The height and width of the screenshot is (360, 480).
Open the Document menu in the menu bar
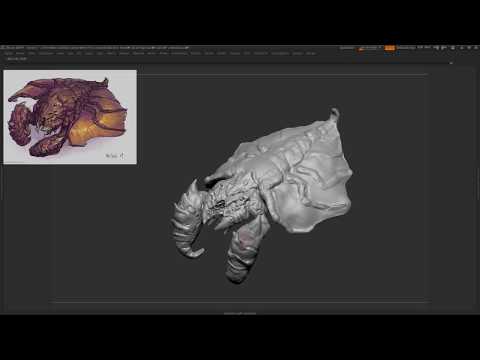(x=46, y=53)
